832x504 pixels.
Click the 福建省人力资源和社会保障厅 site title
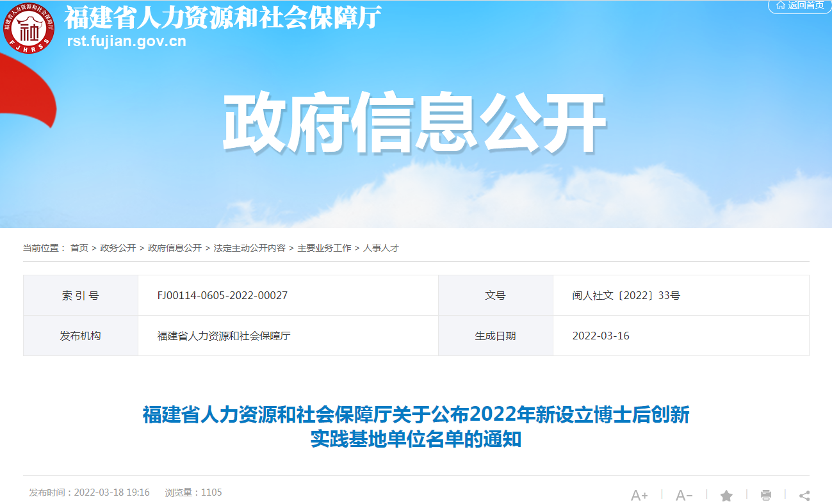click(223, 18)
